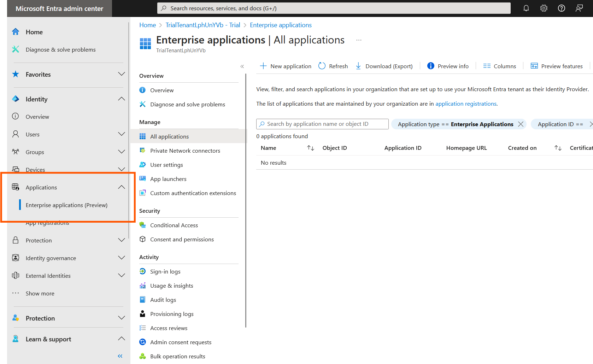Open Conditional Access under Security

(x=174, y=225)
